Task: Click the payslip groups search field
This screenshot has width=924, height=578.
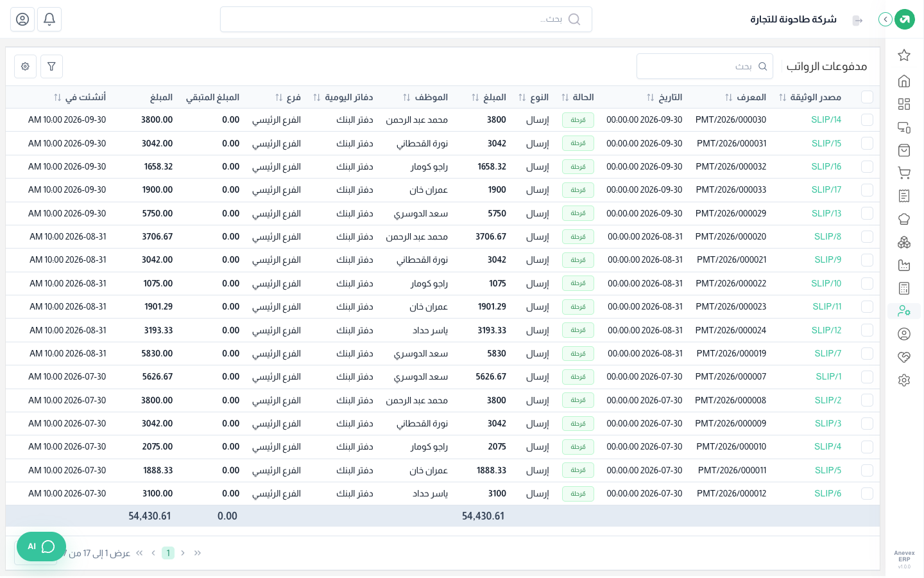Action: point(705,66)
